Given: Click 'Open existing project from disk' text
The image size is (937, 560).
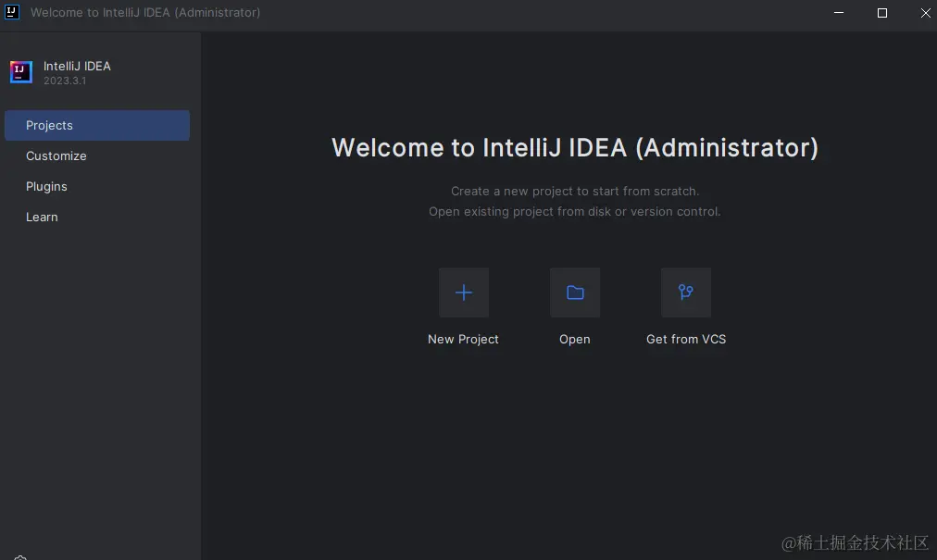Looking at the screenshot, I should 575,212.
